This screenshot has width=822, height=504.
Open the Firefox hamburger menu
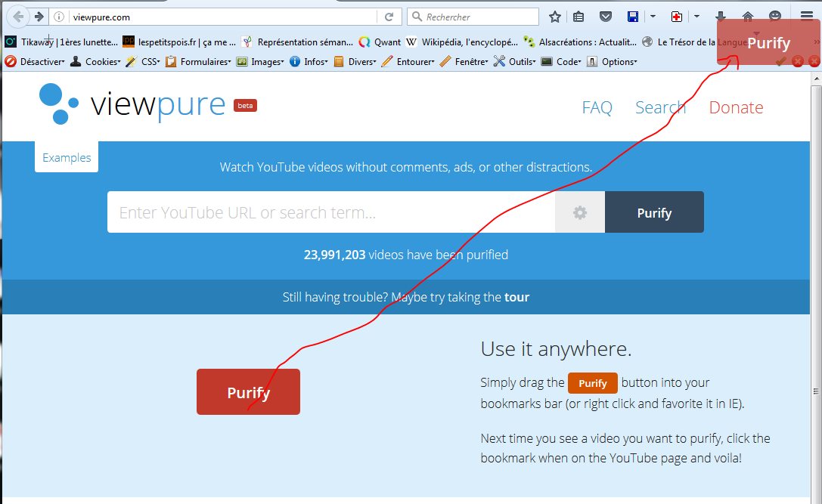coord(806,17)
